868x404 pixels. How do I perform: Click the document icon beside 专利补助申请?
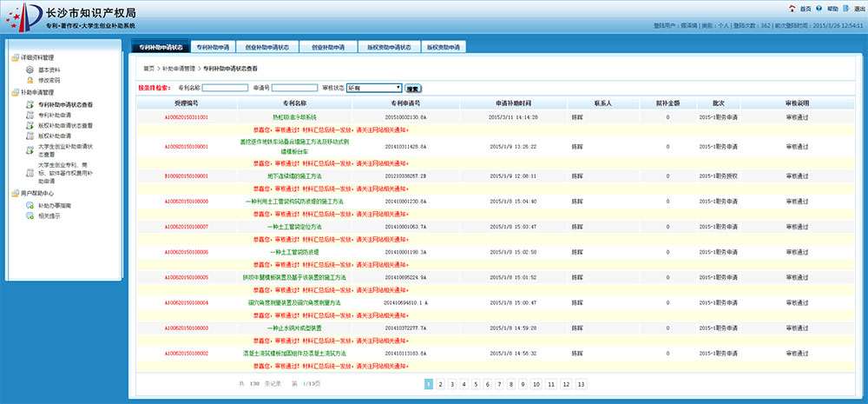30,115
